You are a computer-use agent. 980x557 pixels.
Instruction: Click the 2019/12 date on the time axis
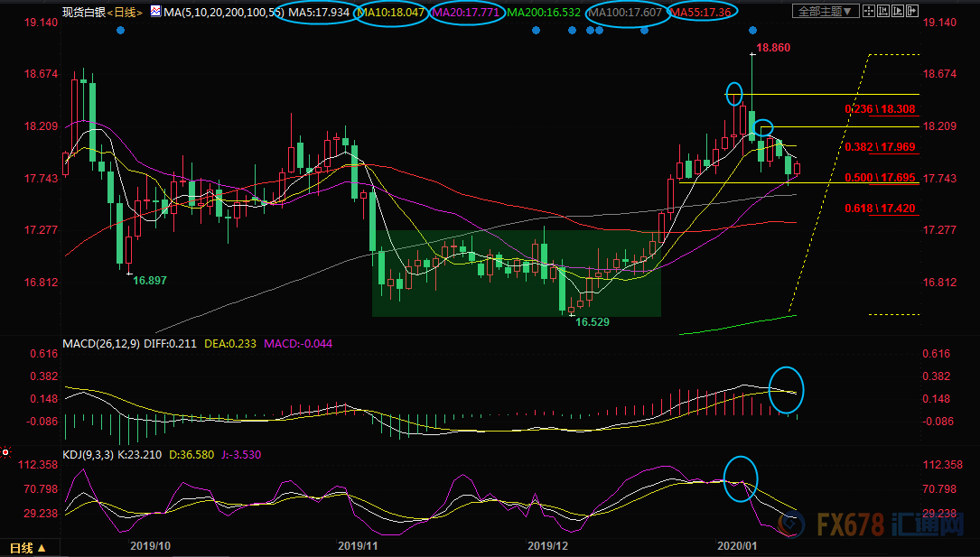click(x=547, y=545)
